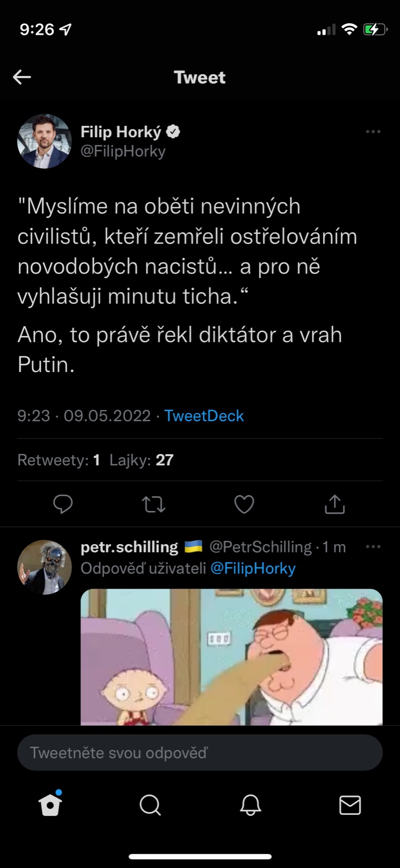Like the tweet with heart icon

click(x=244, y=504)
